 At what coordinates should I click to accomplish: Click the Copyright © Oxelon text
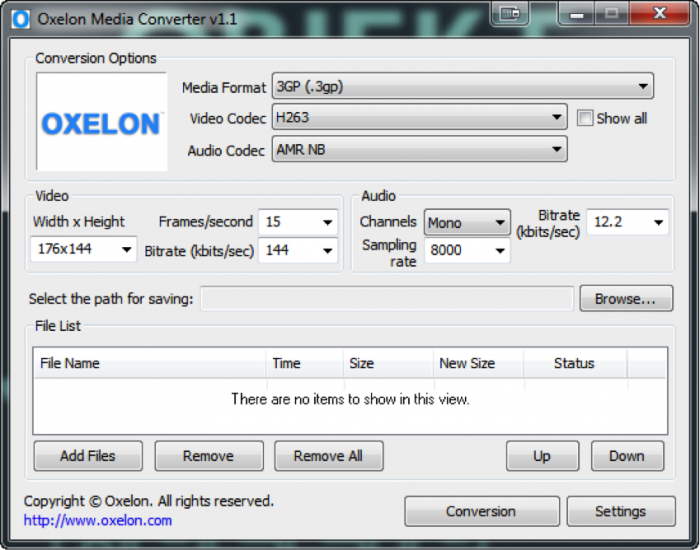click(x=149, y=501)
